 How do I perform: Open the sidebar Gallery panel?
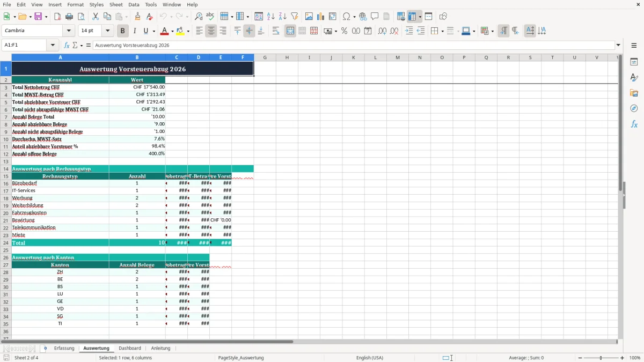634,93
